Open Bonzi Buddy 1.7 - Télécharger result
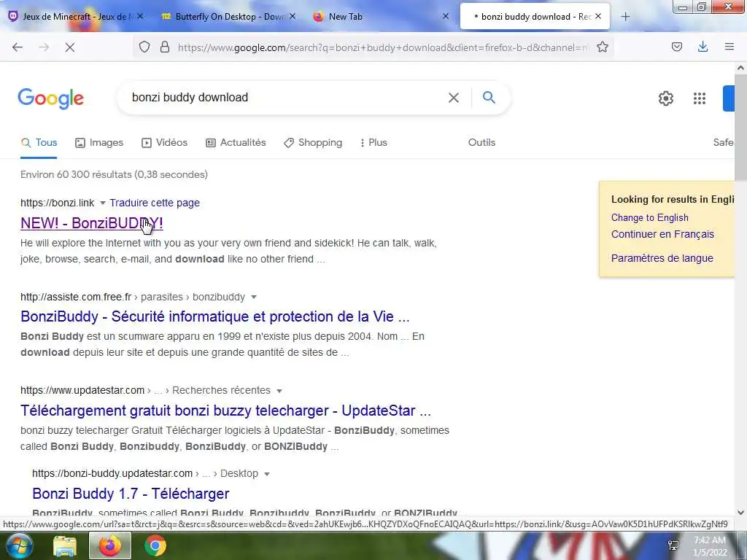The height and width of the screenshot is (560, 747). click(x=131, y=494)
